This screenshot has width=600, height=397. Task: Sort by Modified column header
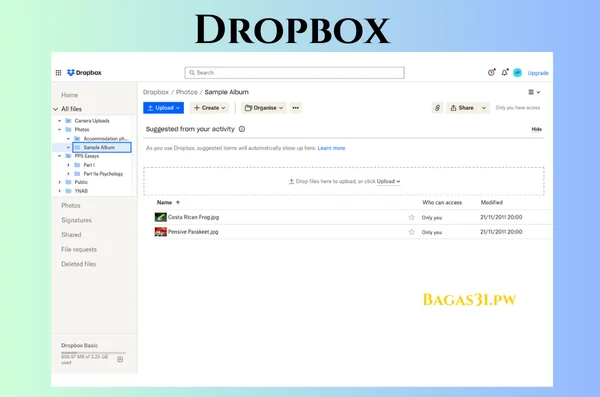[x=492, y=203]
